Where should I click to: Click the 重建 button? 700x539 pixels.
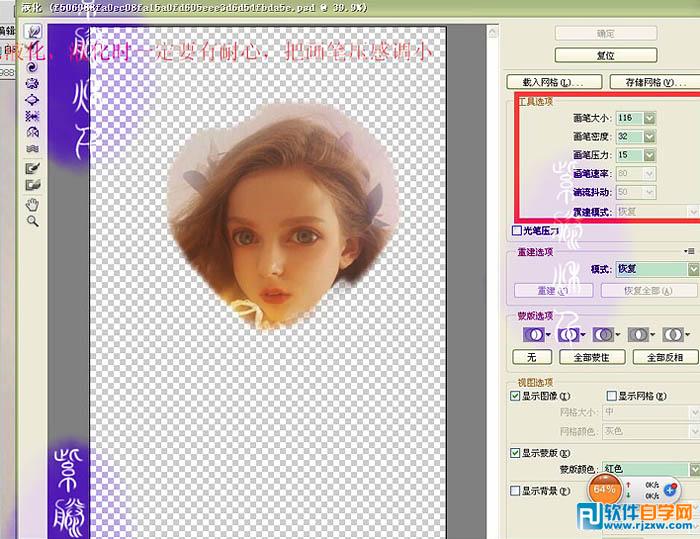554,291
